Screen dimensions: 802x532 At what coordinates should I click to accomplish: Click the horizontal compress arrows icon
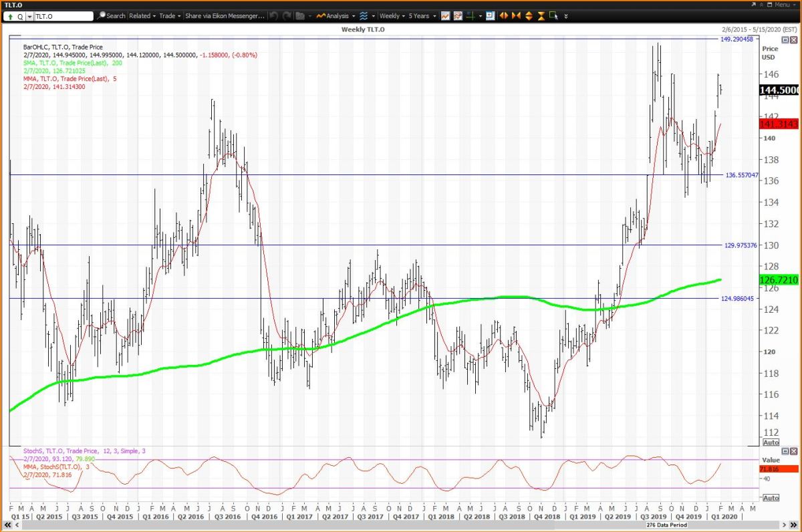(516, 15)
